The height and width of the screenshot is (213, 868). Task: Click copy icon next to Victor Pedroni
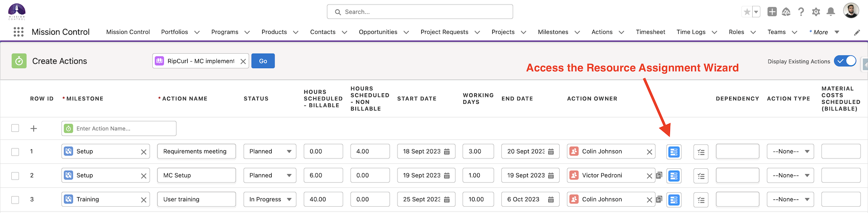click(659, 175)
